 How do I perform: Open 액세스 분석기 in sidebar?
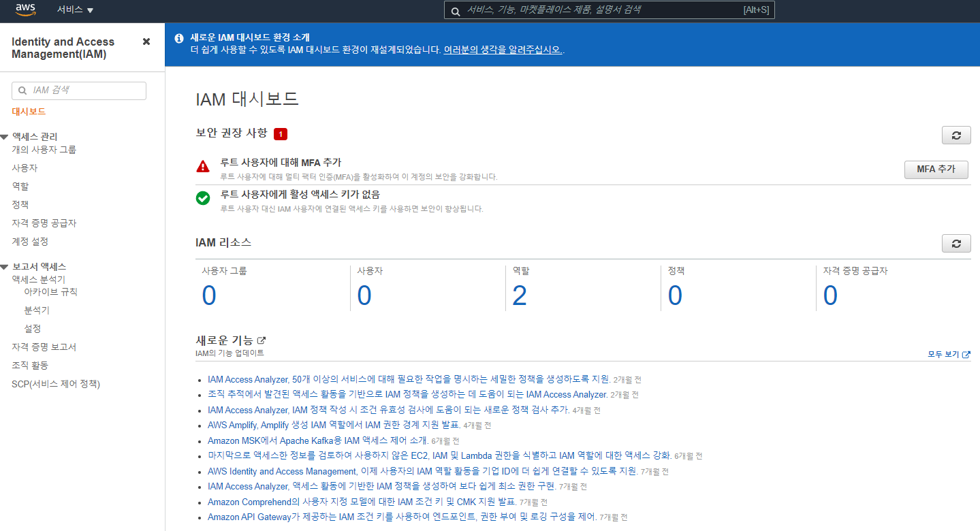(38, 279)
